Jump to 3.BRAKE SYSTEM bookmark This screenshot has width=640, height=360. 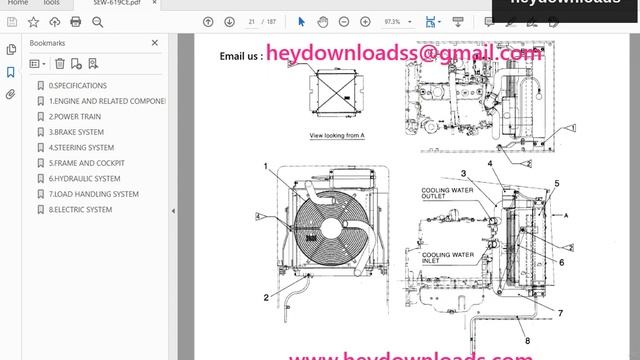pos(76,132)
